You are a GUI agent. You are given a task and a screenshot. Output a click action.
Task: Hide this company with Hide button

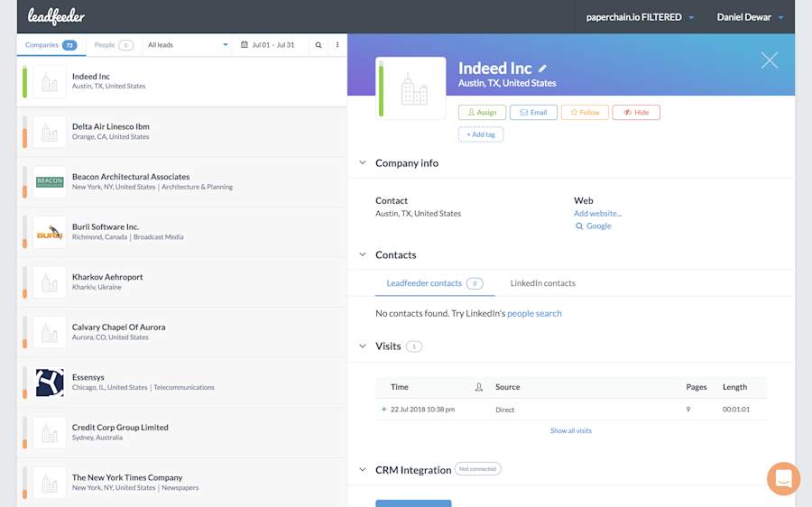tap(636, 113)
